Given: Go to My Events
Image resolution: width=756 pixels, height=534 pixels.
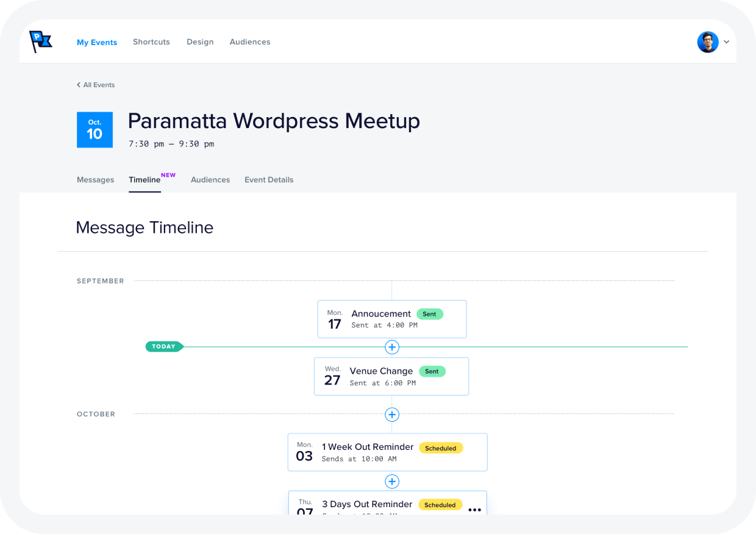Looking at the screenshot, I should 97,42.
